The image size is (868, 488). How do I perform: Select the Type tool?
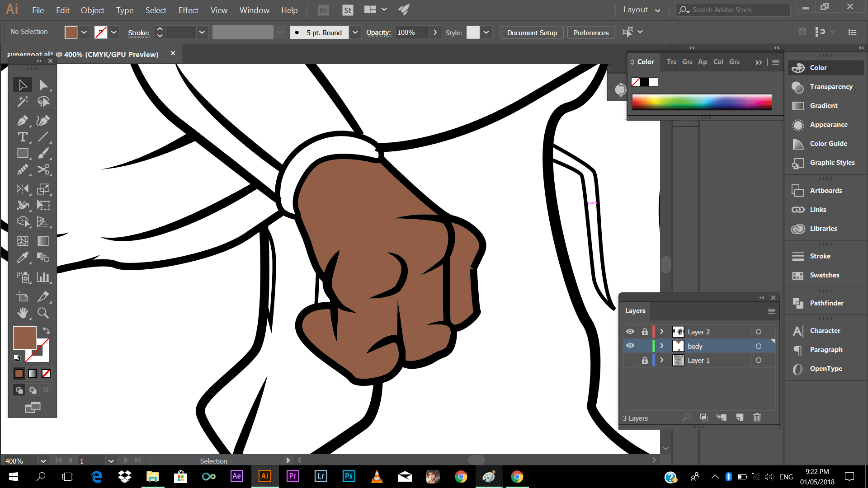[22, 137]
